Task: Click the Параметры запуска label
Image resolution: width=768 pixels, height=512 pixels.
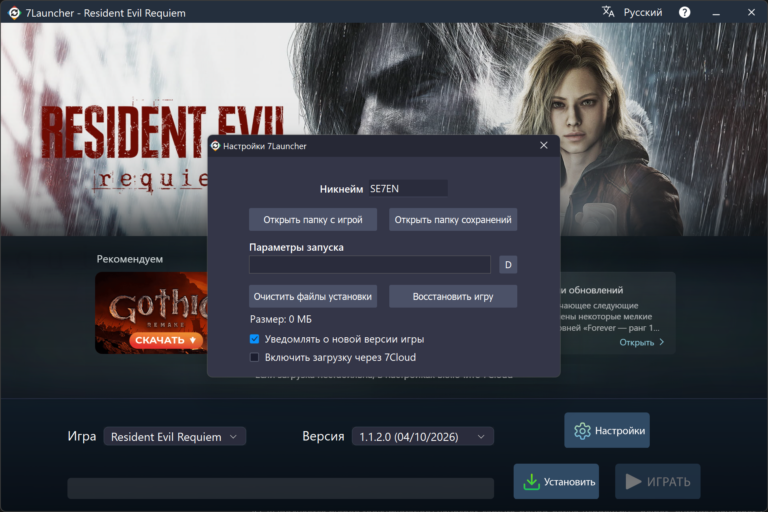Action: click(x=296, y=247)
